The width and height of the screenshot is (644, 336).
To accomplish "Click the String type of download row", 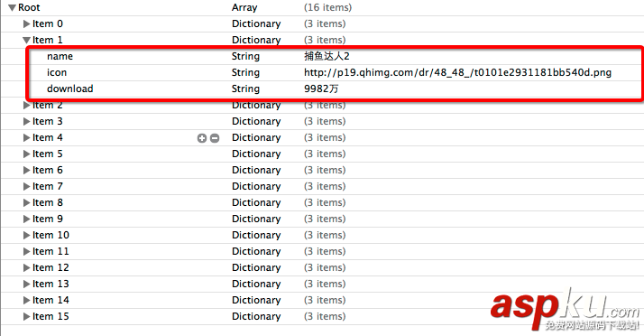I will click(245, 89).
